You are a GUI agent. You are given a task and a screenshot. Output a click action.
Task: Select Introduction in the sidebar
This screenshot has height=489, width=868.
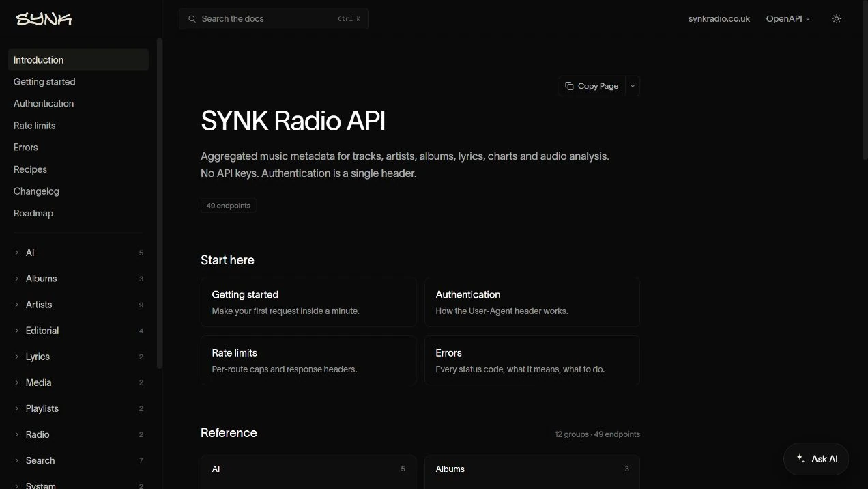(x=78, y=60)
